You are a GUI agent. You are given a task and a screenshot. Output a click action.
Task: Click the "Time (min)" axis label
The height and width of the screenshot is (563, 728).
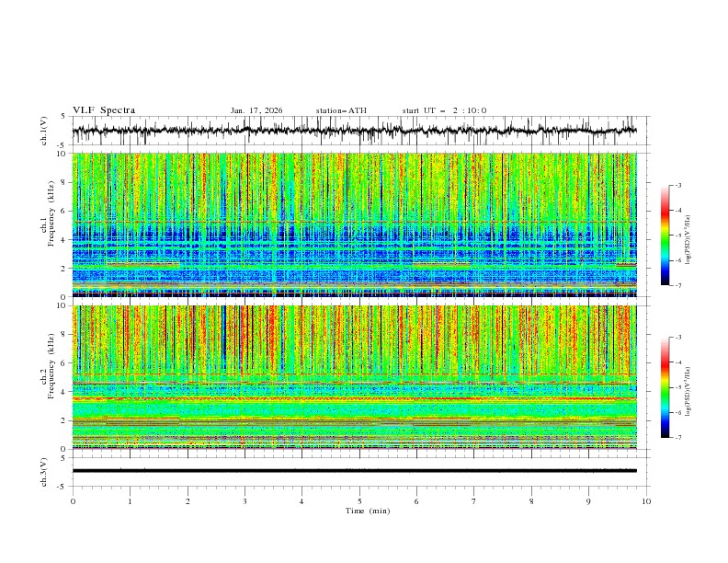tap(368, 511)
